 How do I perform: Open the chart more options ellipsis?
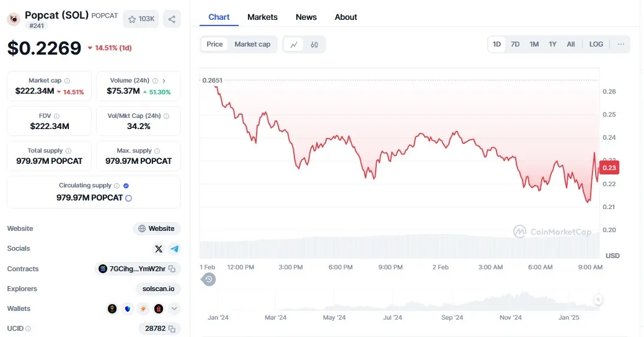click(x=621, y=45)
